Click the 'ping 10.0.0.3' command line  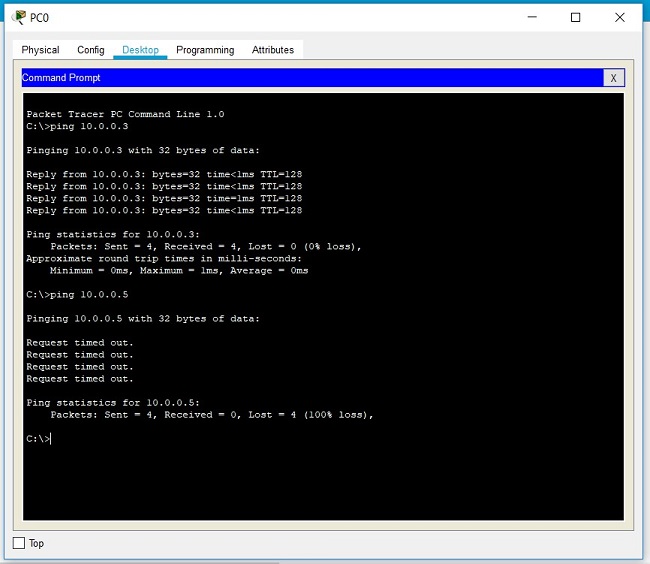(x=77, y=127)
